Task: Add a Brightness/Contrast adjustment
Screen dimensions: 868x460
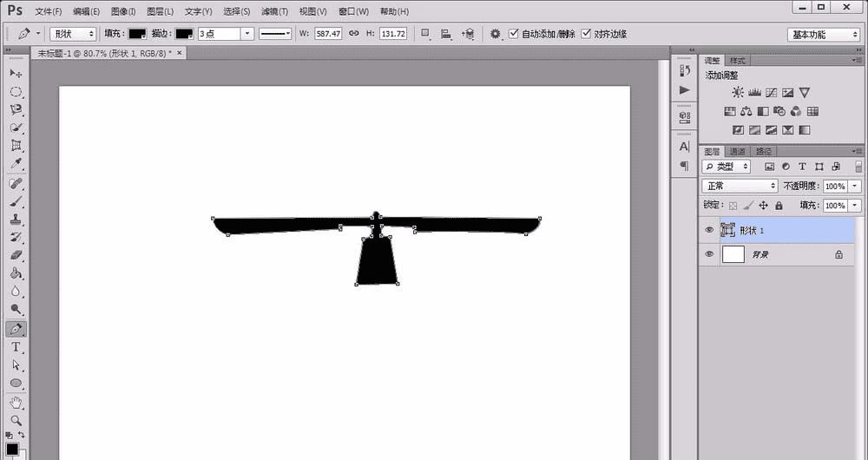Action: 738,93
